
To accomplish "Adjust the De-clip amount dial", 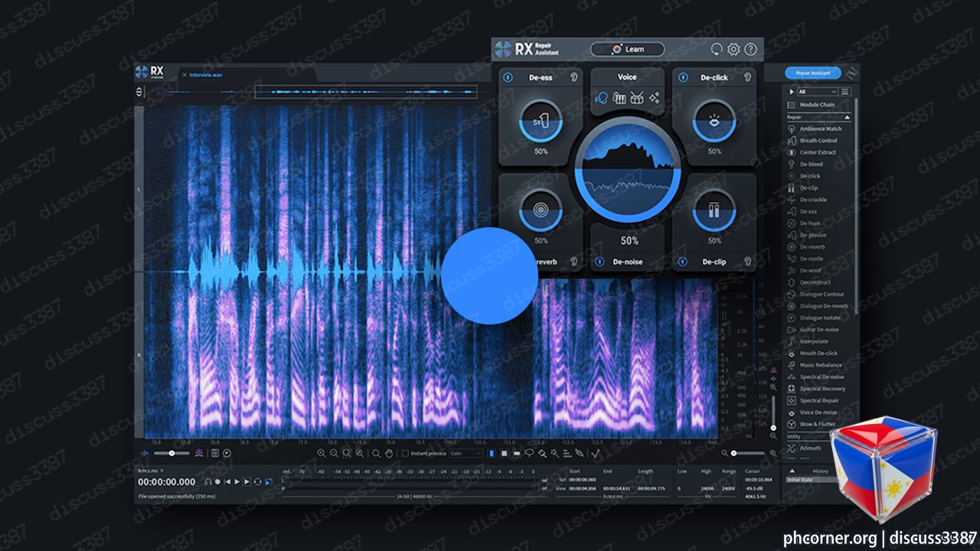I will (x=714, y=210).
